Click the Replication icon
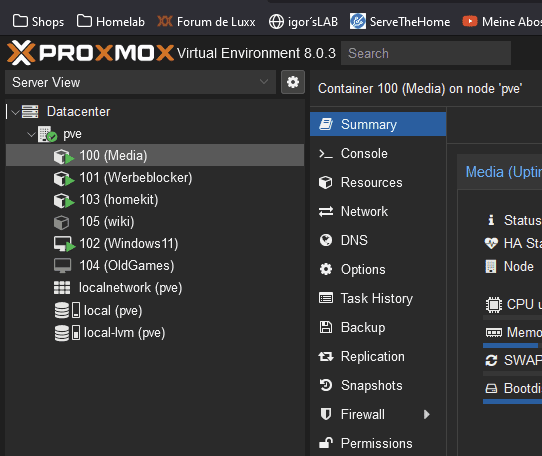 point(326,356)
